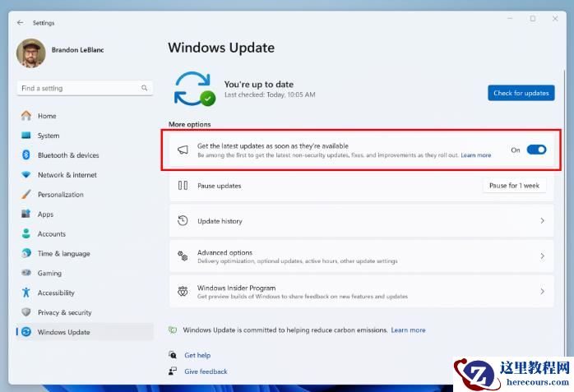Click the Apps icon in sidebar
The width and height of the screenshot is (574, 392).
click(26, 214)
